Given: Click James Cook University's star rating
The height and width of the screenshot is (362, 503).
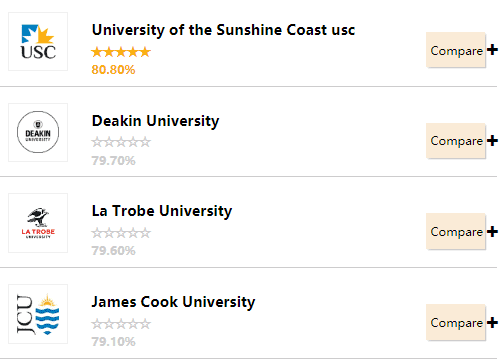Looking at the screenshot, I should click(x=121, y=324).
